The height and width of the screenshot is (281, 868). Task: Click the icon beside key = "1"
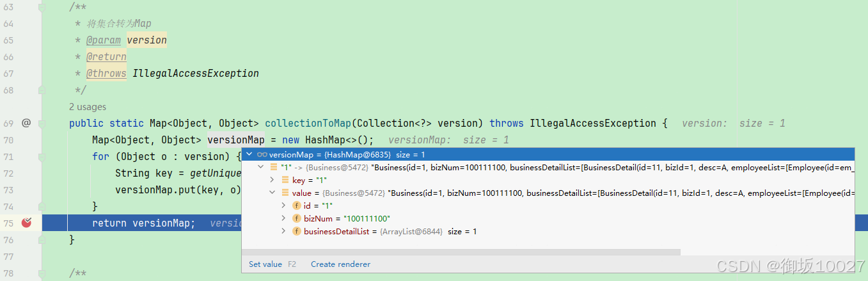pyautogui.click(x=285, y=180)
